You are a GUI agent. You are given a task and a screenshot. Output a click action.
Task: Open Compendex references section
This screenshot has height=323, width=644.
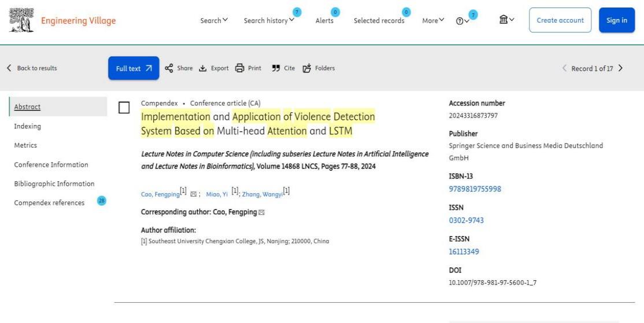pyautogui.click(x=49, y=203)
